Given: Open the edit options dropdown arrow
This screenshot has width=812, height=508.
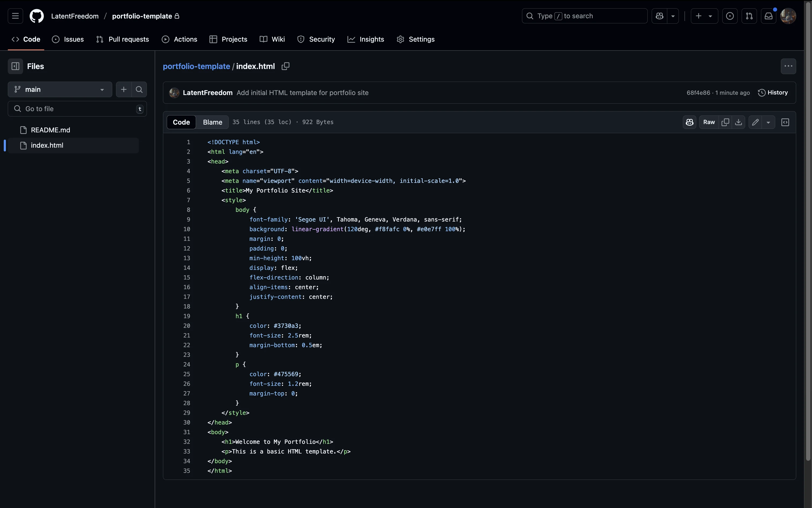Looking at the screenshot, I should (x=769, y=122).
